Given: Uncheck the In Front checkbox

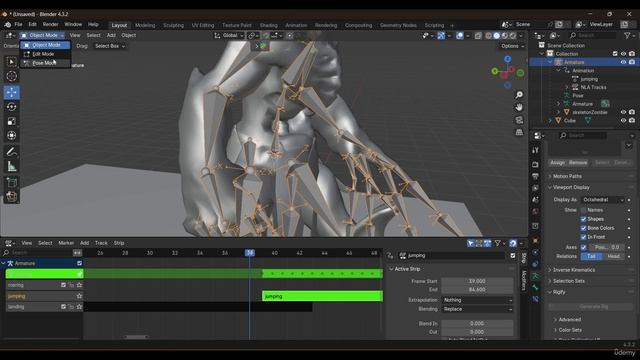Looking at the screenshot, I should click(x=583, y=237).
